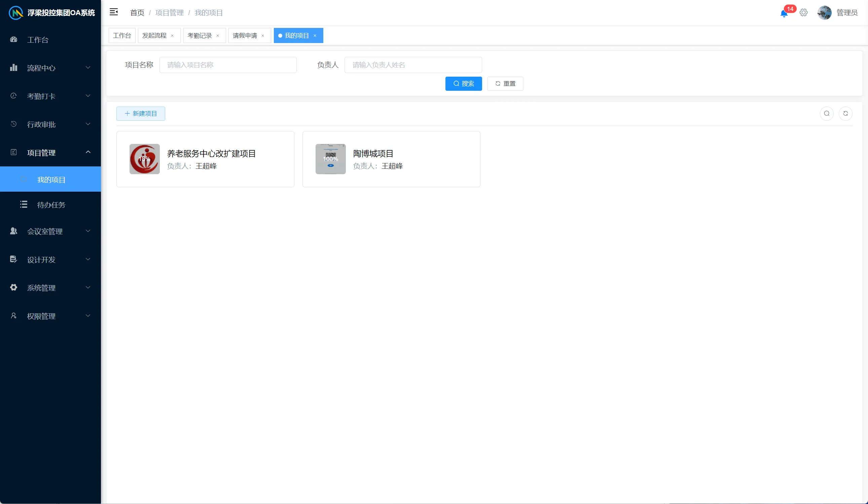Screen dimensions: 868x504
Task: Close the 请假申请 tab
Action: click(x=263, y=36)
